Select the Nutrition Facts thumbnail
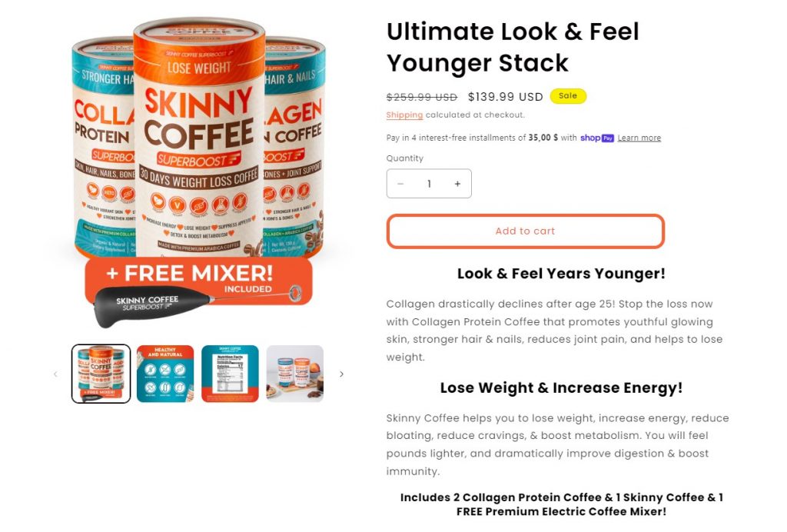This screenshot has width=787, height=532. [x=230, y=374]
